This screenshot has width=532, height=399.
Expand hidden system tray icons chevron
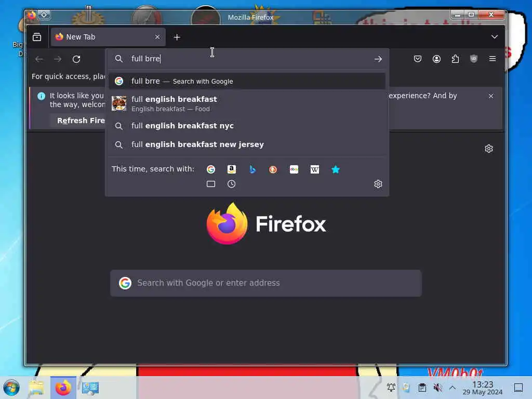pyautogui.click(x=453, y=388)
